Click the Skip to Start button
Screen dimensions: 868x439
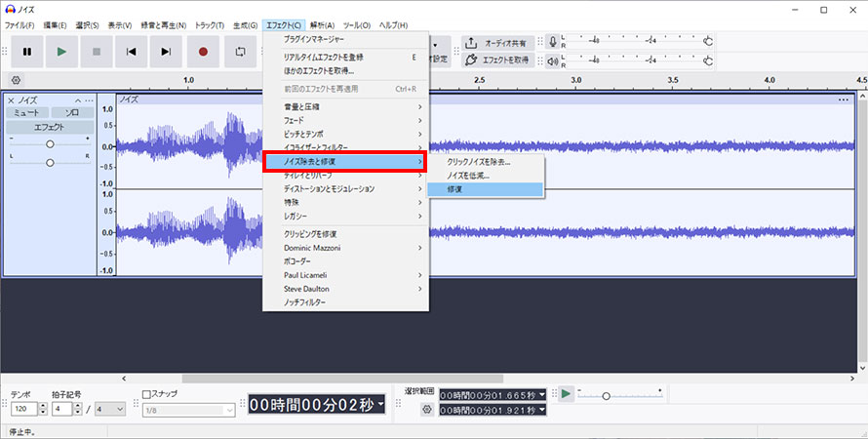(131, 51)
